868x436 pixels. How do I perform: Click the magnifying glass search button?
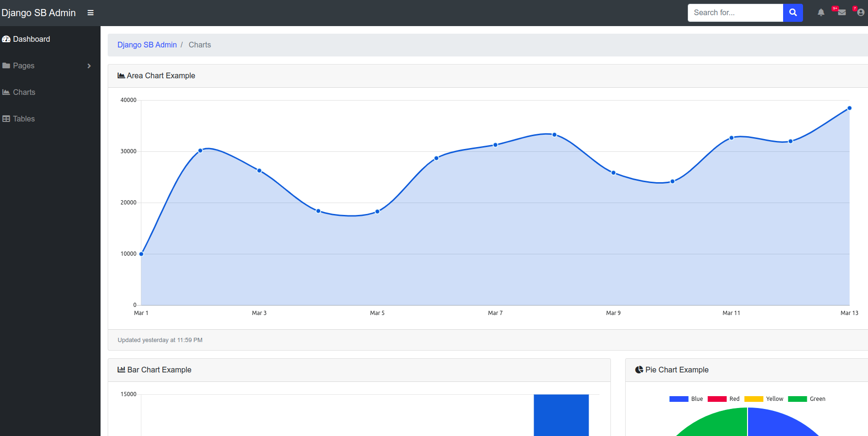pyautogui.click(x=793, y=13)
